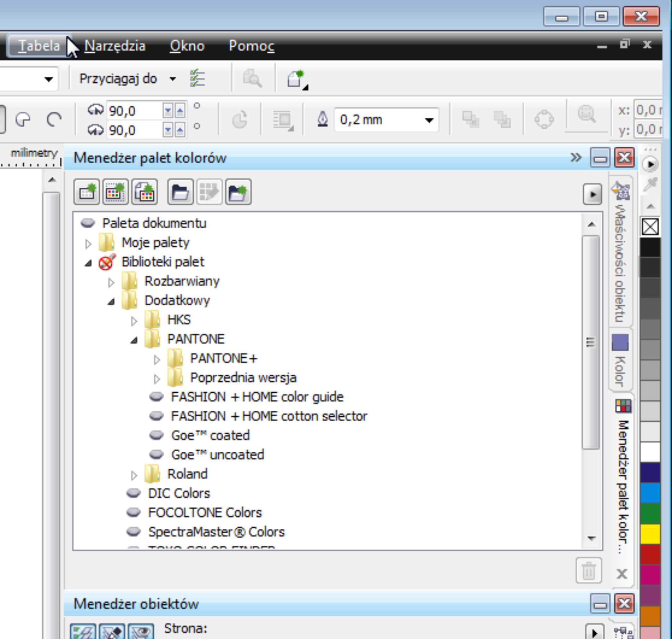Click the open palette folder icon
The image size is (672, 639).
[180, 192]
